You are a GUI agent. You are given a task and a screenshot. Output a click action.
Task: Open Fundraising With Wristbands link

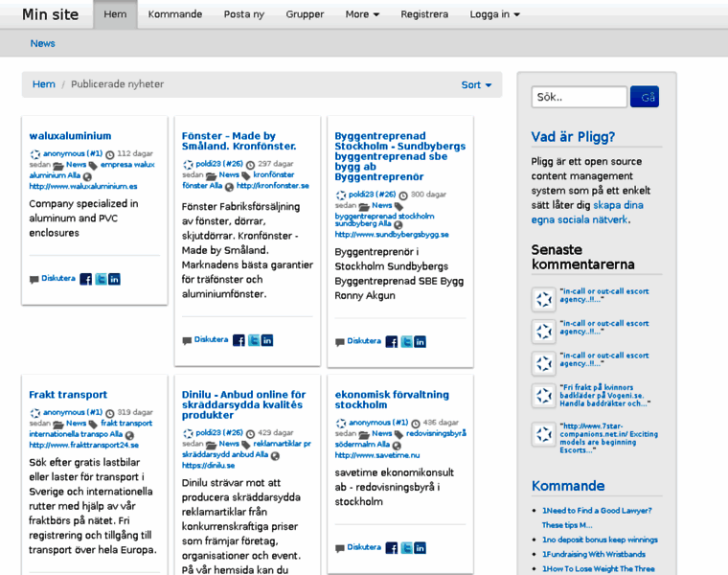coord(593,554)
